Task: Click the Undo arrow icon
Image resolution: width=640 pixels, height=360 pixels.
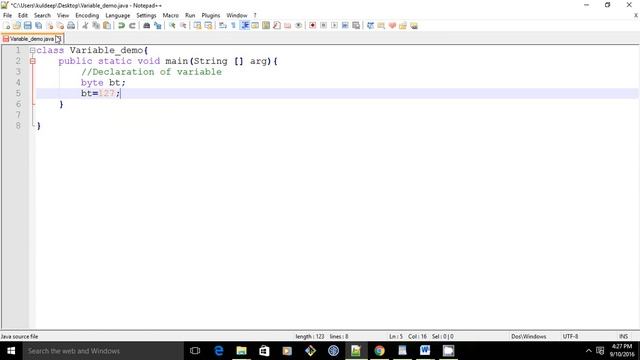Action: 121,25
